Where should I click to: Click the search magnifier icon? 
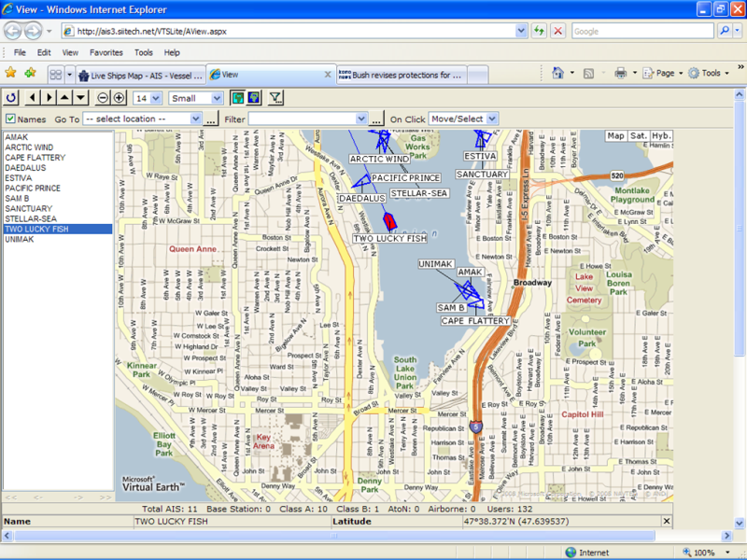(x=725, y=31)
